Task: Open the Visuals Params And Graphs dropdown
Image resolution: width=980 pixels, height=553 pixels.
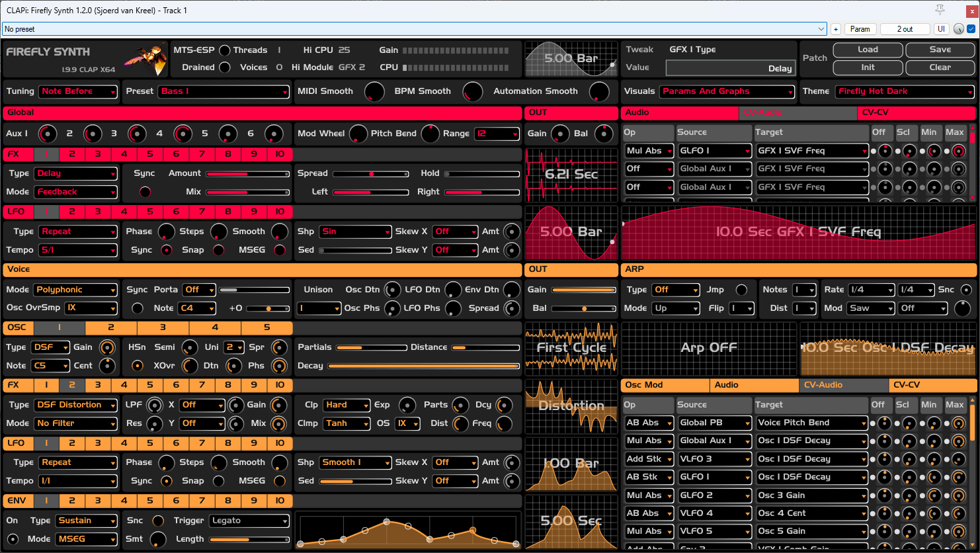Action: (726, 91)
